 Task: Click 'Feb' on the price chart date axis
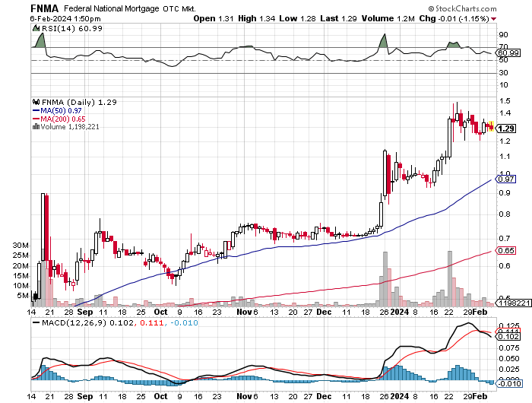[x=480, y=312]
